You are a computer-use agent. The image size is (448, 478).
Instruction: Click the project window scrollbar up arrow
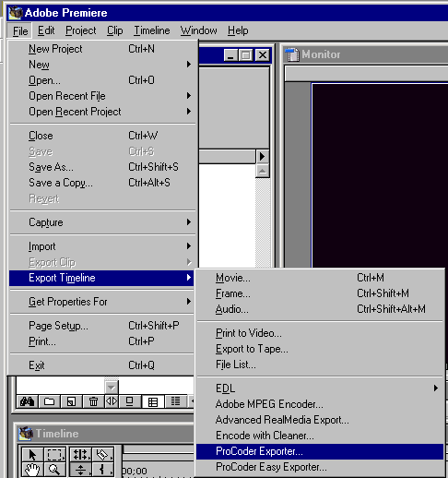(x=262, y=171)
